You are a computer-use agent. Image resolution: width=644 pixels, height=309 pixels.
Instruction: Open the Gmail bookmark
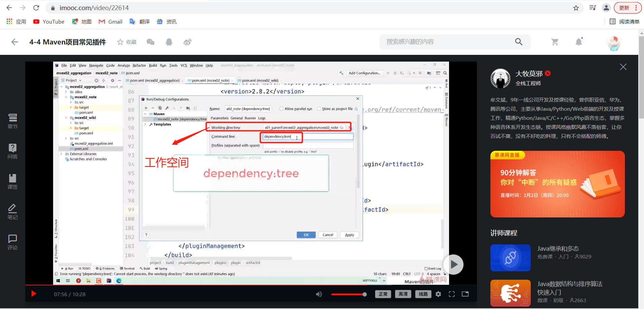tap(110, 22)
